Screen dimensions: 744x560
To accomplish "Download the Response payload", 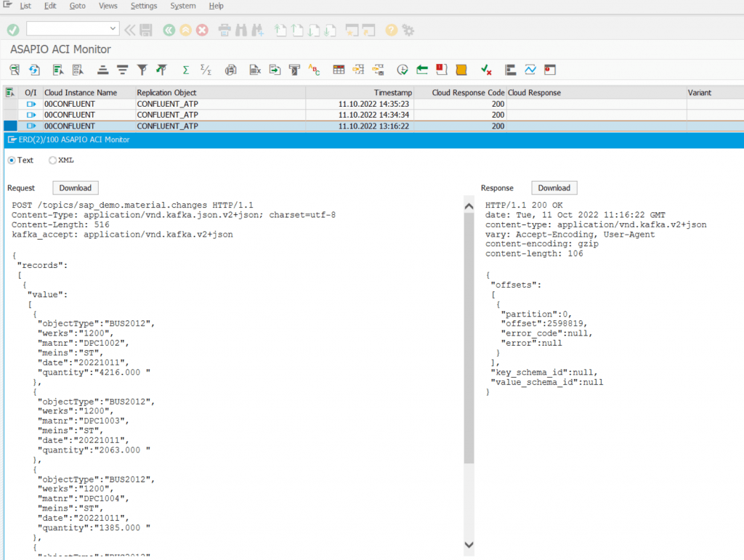I will 554,188.
